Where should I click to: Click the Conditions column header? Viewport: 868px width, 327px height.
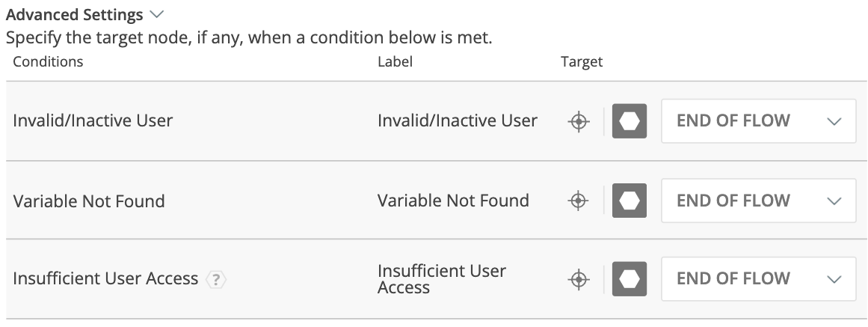pyautogui.click(x=48, y=61)
